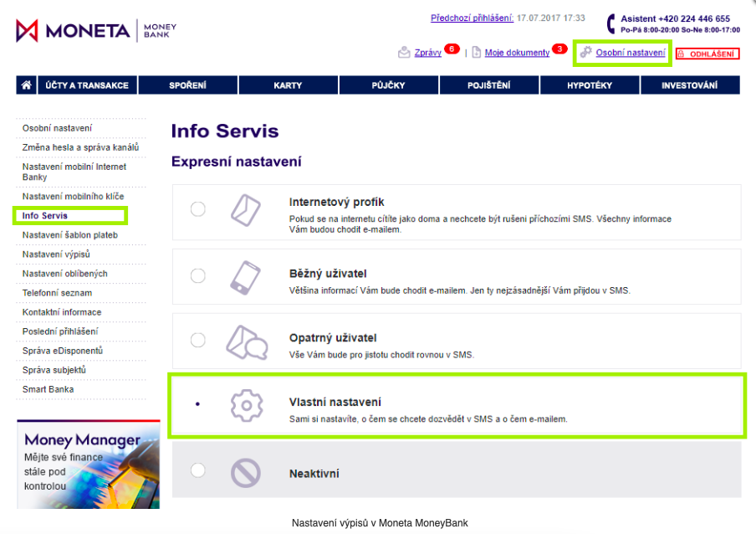
Task: Open Správa eDisponentů
Action: tap(62, 351)
